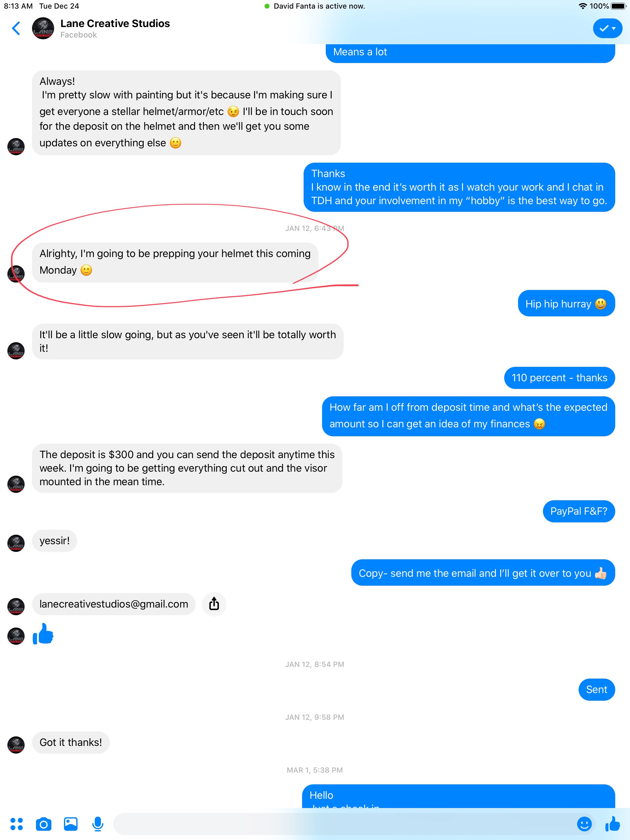Tap the "PayPal F&F?" message bubble
The image size is (630, 840).
pos(579,511)
